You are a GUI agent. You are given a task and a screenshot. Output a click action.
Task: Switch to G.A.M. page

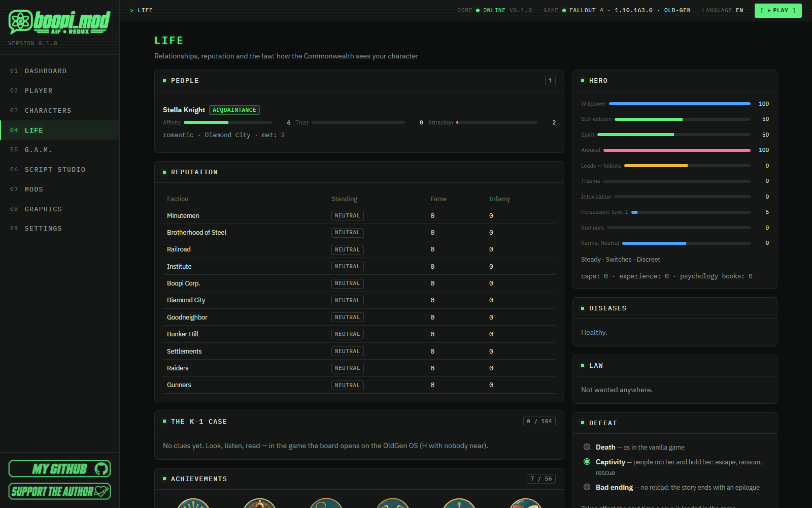tap(59, 150)
